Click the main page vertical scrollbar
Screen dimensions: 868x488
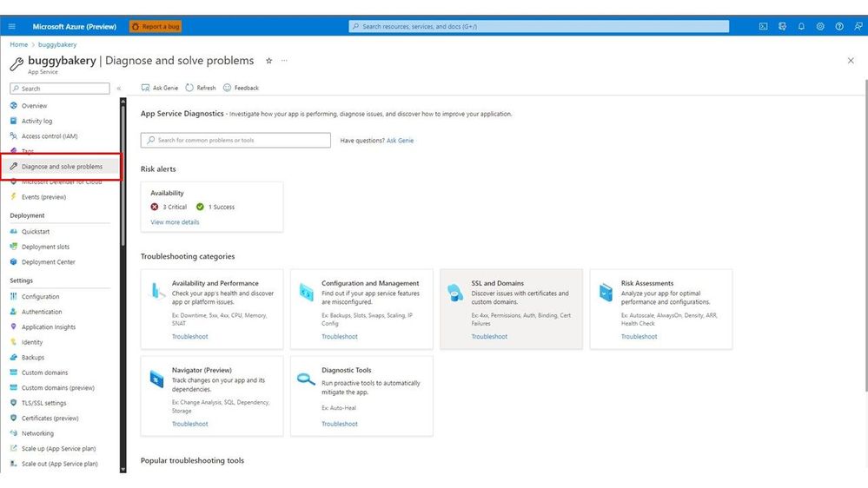tap(865, 235)
